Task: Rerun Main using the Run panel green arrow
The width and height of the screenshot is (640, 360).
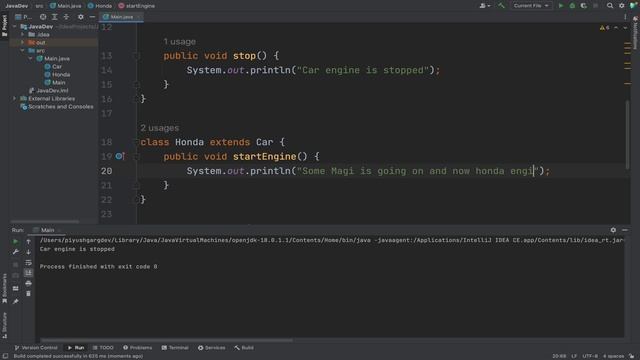Action: point(16,242)
